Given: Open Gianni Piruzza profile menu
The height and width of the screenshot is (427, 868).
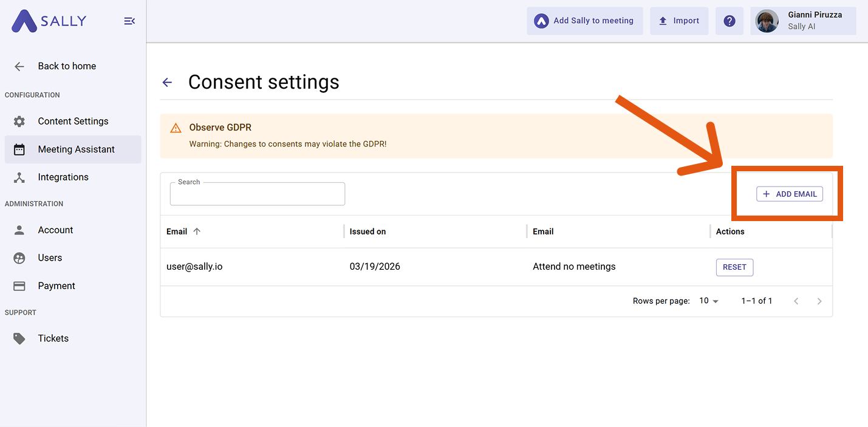Looking at the screenshot, I should [803, 21].
